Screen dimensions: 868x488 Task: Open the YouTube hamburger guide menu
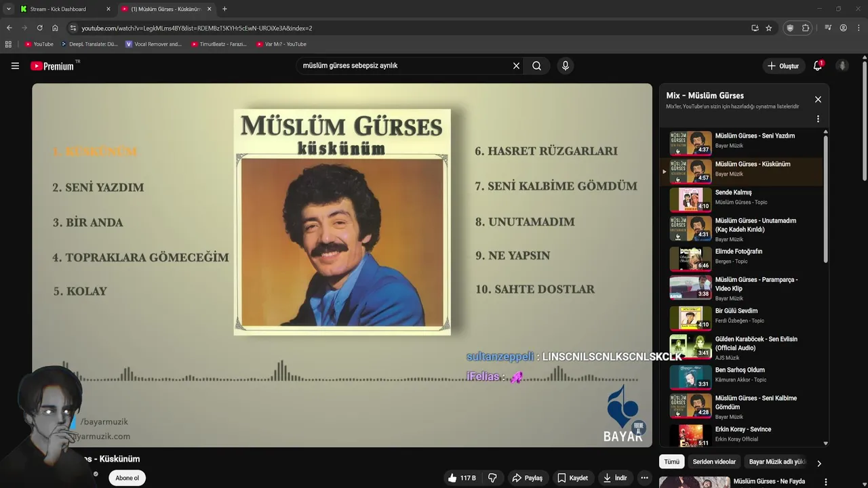tap(15, 66)
